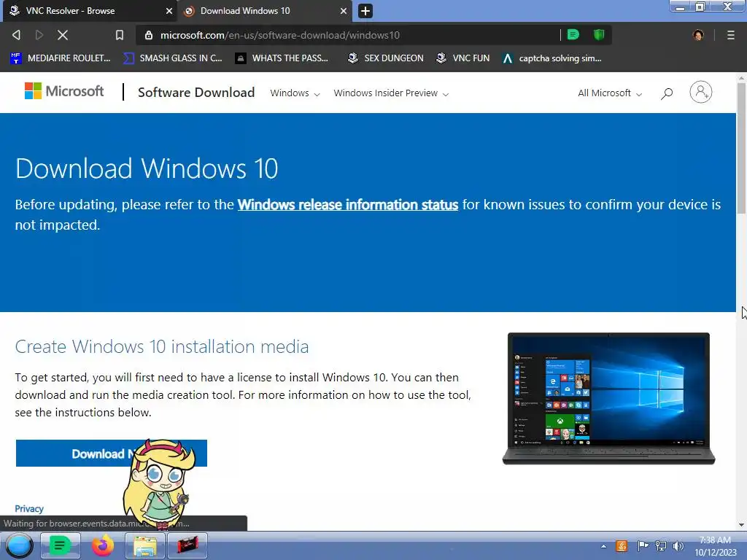Image resolution: width=747 pixels, height=560 pixels.
Task: Go back using the browser back arrow
Action: coord(16,35)
